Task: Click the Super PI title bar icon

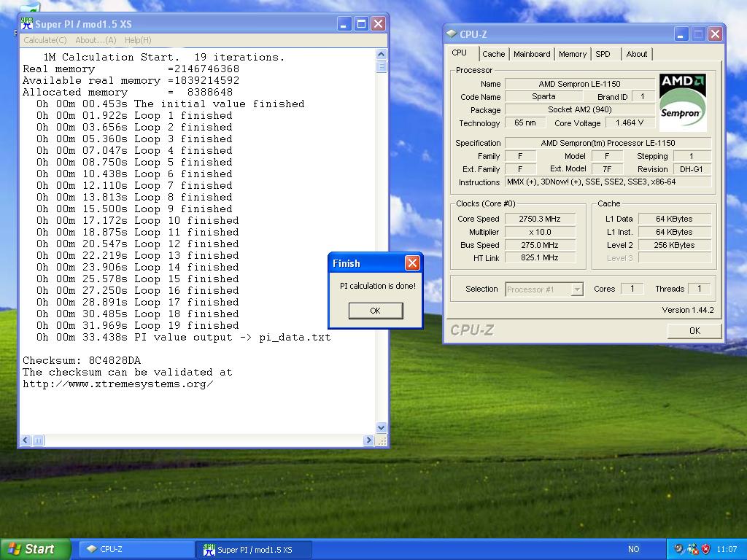Action: coord(27,24)
